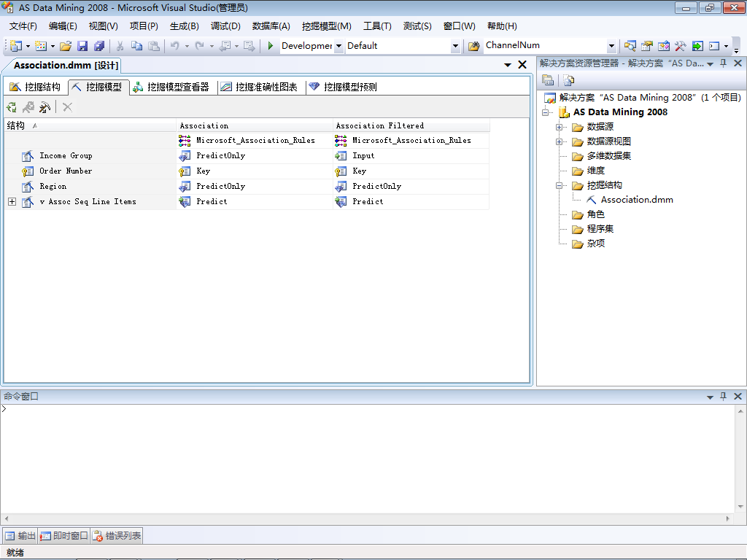The height and width of the screenshot is (560, 747).
Task: Collapse the AS Data Mining 2008 project node
Action: pos(546,112)
